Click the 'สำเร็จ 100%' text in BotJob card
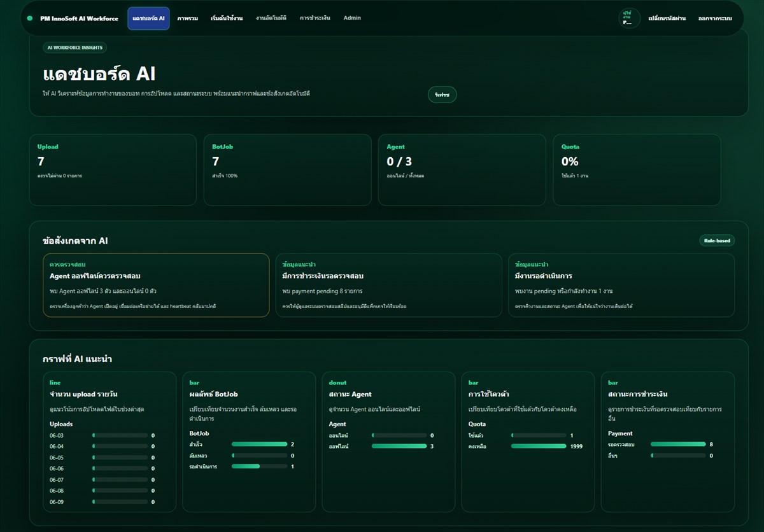The image size is (764, 532). [225, 176]
